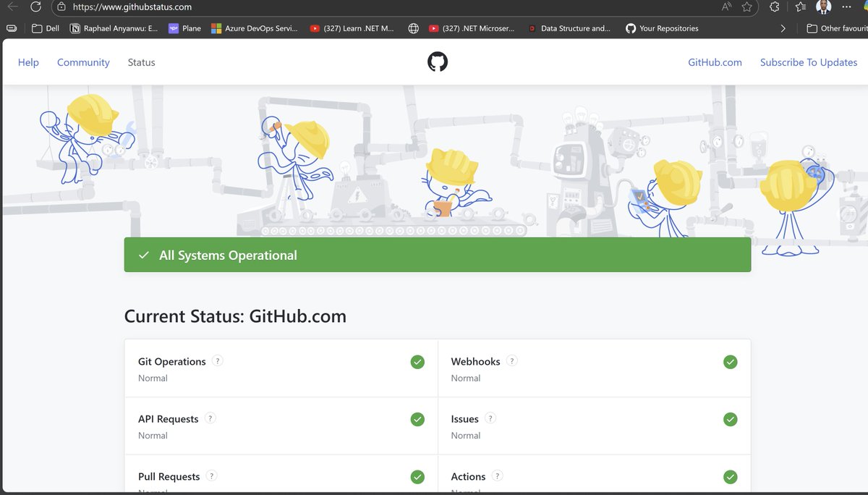Click Subscribe To Updates
Image resolution: width=868 pixels, height=495 pixels.
(809, 62)
